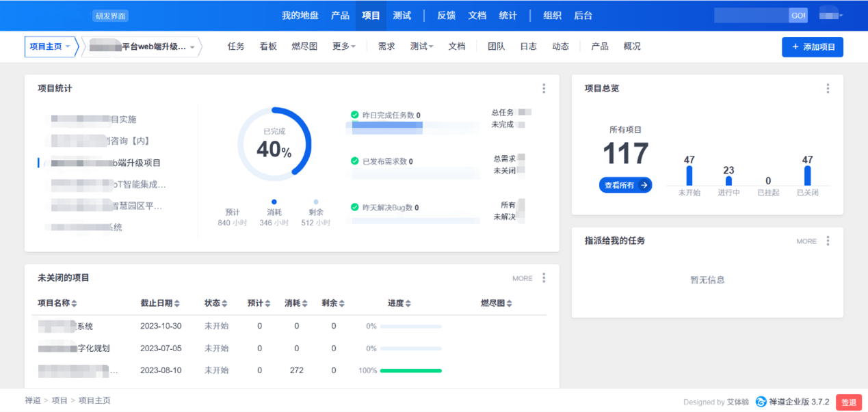Sort the table by 状态 column
Image resolution: width=868 pixels, height=412 pixels.
(215, 303)
